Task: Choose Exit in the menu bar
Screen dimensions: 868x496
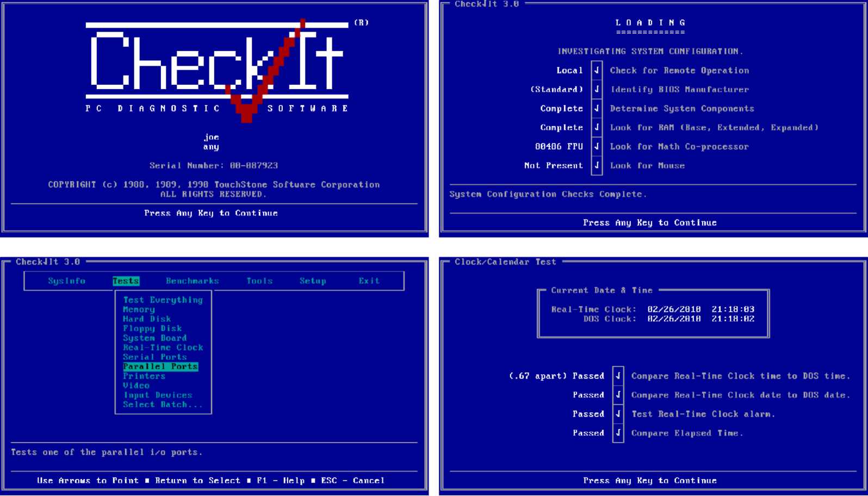Action: tap(369, 281)
